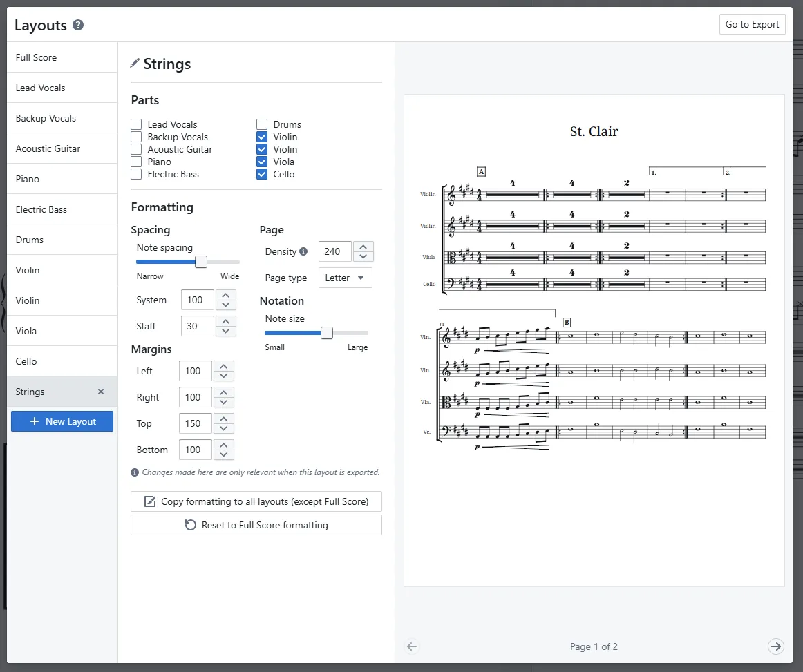Check the Drums part checkbox
Image resolution: width=803 pixels, height=672 pixels.
pyautogui.click(x=261, y=124)
